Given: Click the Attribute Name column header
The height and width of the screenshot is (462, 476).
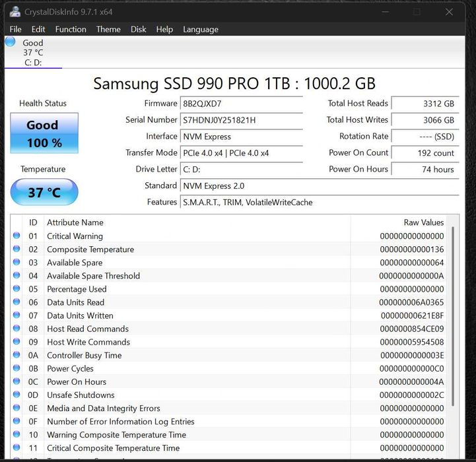Looking at the screenshot, I should 197,222.
